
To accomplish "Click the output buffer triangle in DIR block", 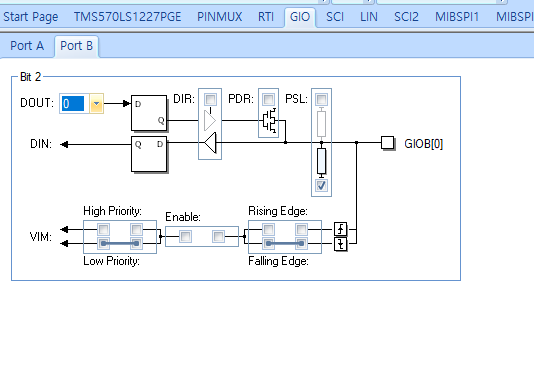I will 210,120.
